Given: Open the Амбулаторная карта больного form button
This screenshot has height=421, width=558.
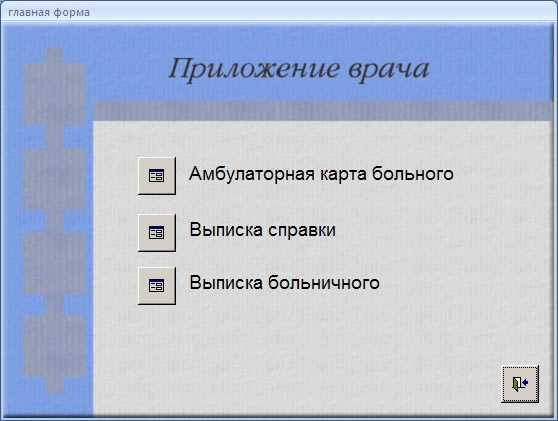Looking at the screenshot, I should pos(157,176).
